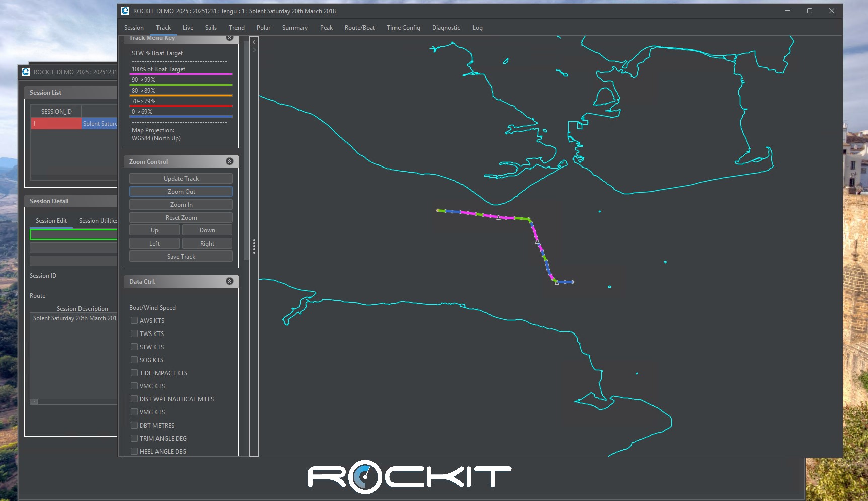Screen dimensions: 868x501
Task: Click the middle waypoint triangle on the diagonal leg
Action: coord(537,242)
